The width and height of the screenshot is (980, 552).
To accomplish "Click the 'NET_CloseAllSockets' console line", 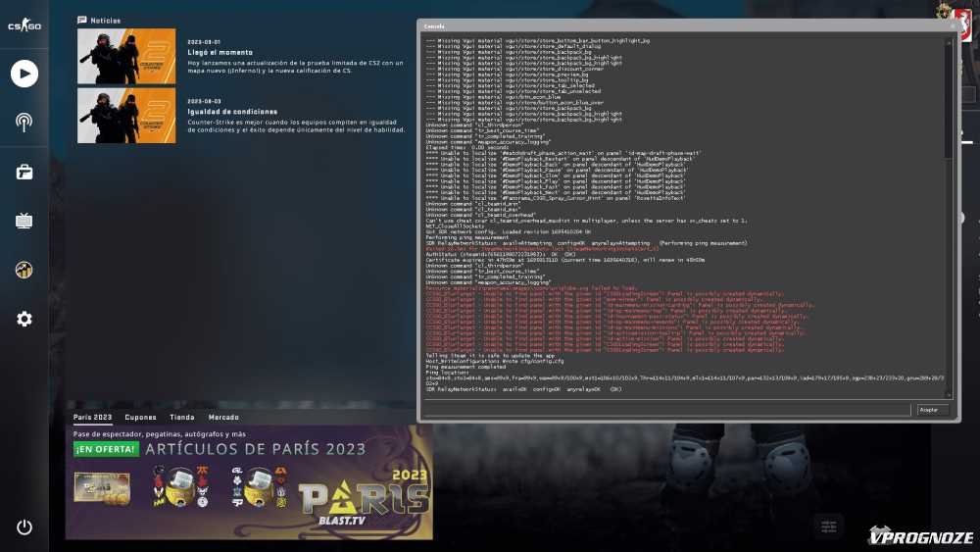I will coord(455,226).
